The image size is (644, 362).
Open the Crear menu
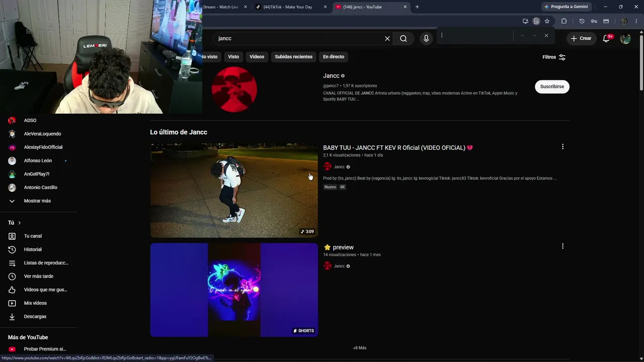(581, 38)
